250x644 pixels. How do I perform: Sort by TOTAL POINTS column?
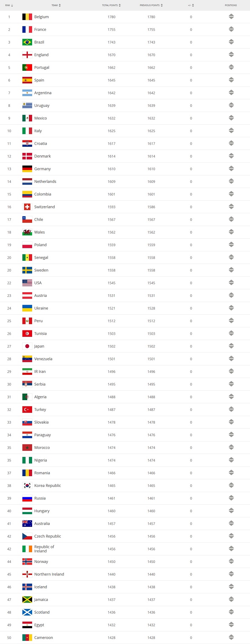[x=111, y=5]
